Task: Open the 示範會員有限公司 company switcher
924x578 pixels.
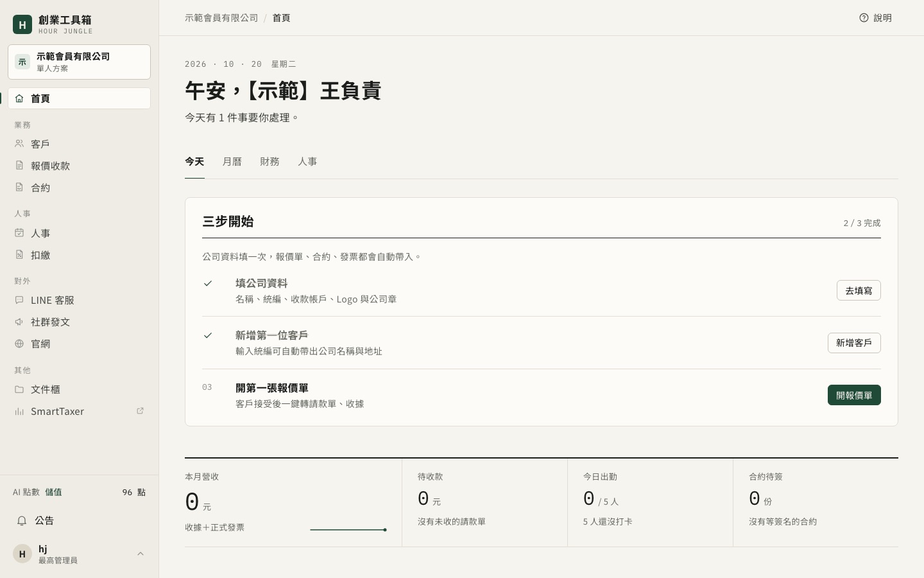Action: click(x=79, y=62)
